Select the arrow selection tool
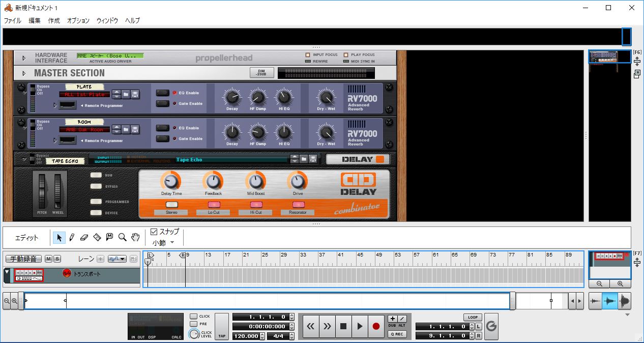 point(60,237)
